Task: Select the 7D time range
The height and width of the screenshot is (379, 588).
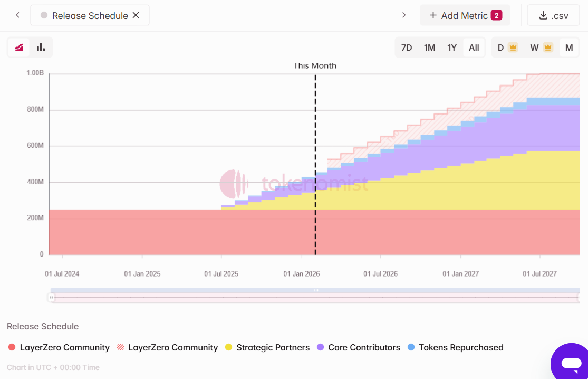Action: (407, 48)
